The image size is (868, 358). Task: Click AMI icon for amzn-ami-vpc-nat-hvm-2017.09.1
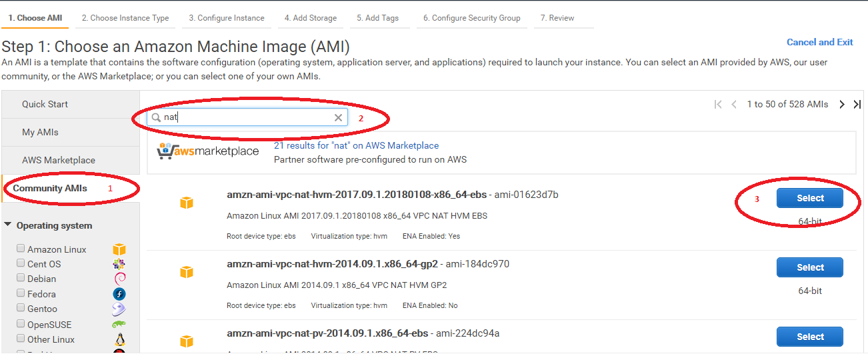point(187,203)
